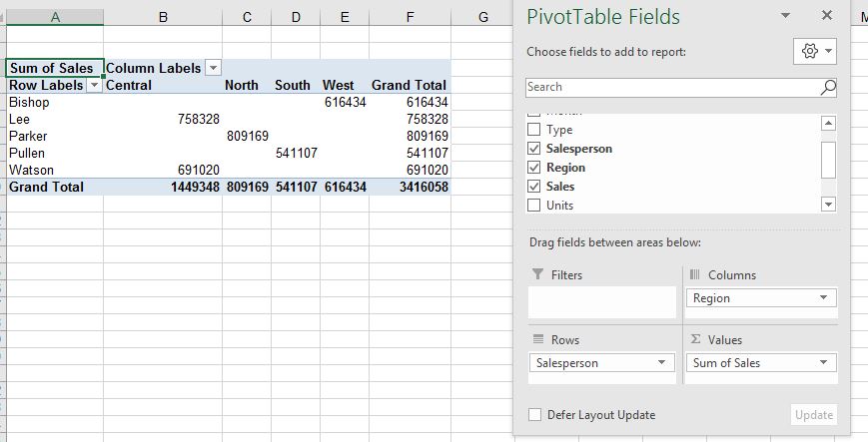Select the Sum of Sales cell
Viewport: 868px width, 442px height.
pyautogui.click(x=55, y=68)
